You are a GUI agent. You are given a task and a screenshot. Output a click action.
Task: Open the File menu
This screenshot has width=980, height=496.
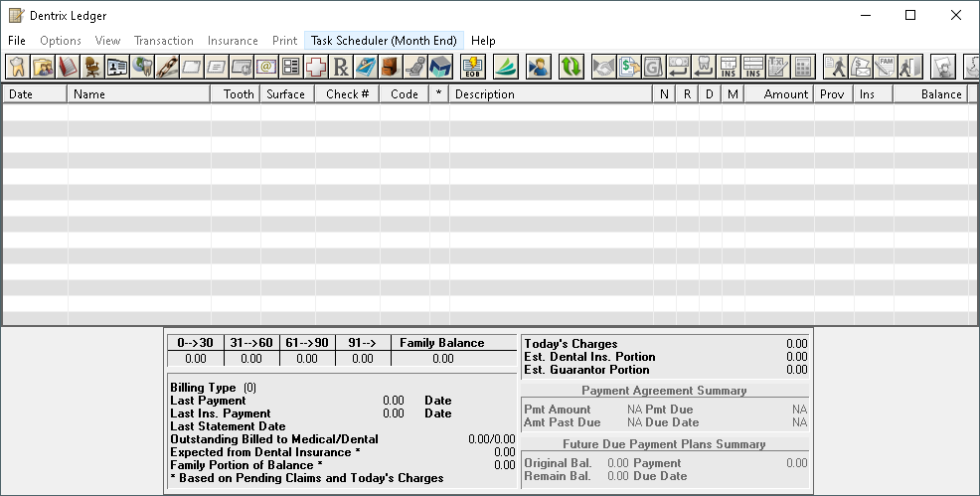tap(17, 41)
